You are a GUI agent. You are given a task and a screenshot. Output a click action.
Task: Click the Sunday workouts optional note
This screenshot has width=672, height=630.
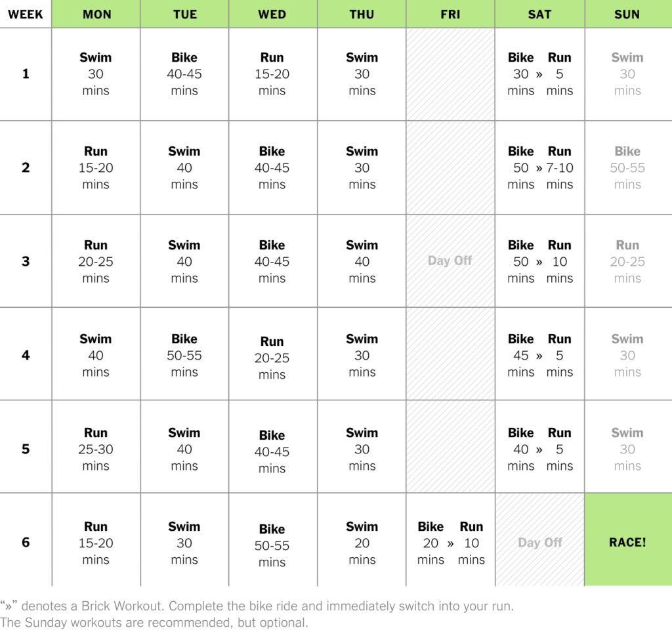154,622
